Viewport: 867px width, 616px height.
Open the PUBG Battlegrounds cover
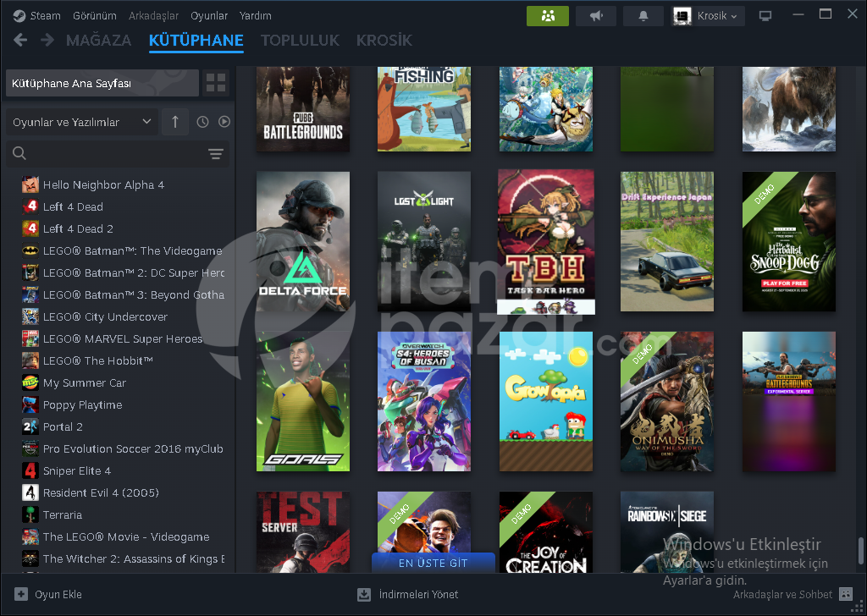(303, 109)
